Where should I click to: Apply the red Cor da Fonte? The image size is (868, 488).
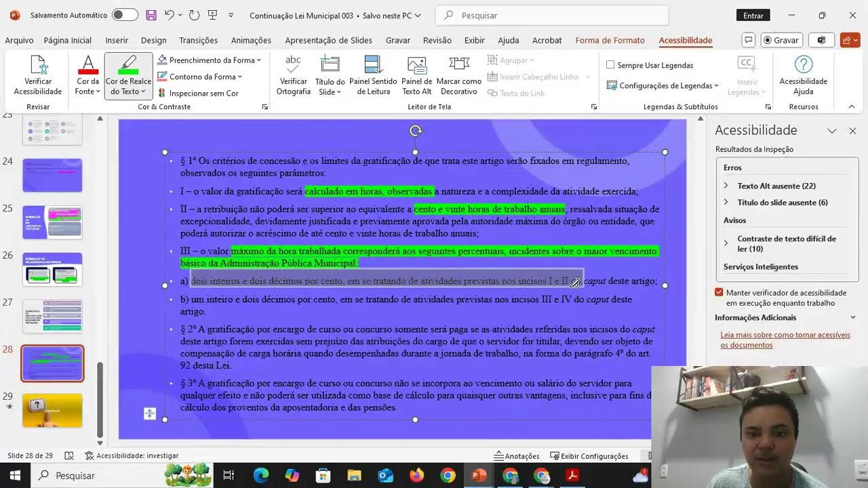(87, 66)
